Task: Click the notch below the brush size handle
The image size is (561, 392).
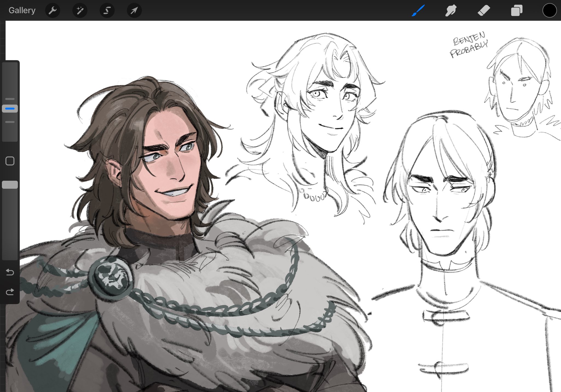Action: [x=10, y=122]
